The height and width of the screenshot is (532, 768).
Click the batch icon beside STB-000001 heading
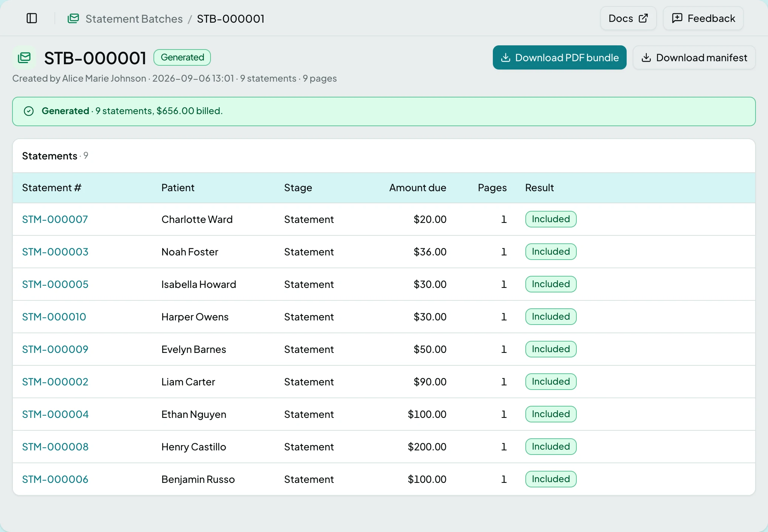(x=25, y=58)
